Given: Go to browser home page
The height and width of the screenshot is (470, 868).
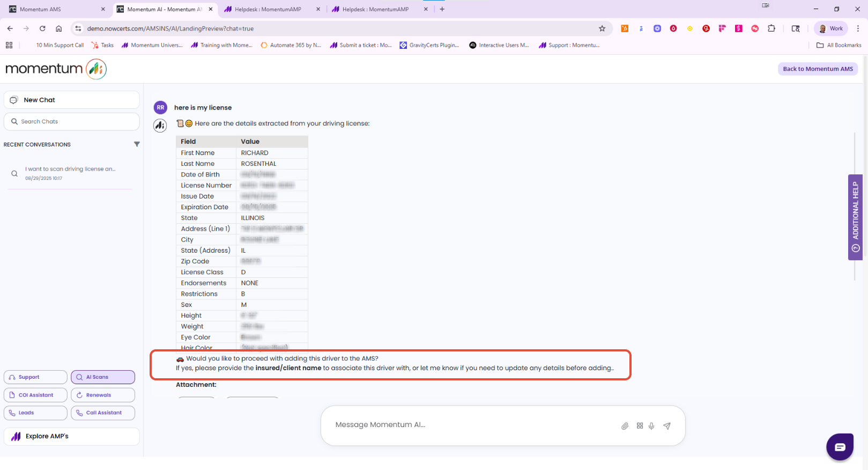Looking at the screenshot, I should 59,28.
